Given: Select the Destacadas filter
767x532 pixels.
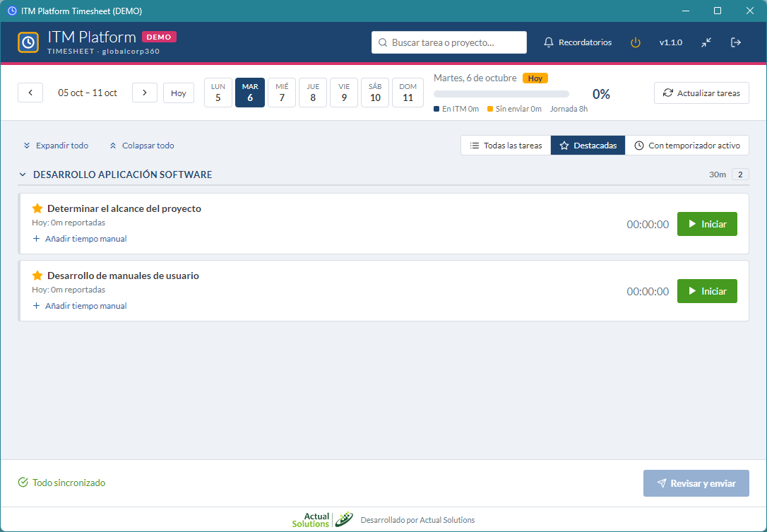Looking at the screenshot, I should (x=588, y=146).
